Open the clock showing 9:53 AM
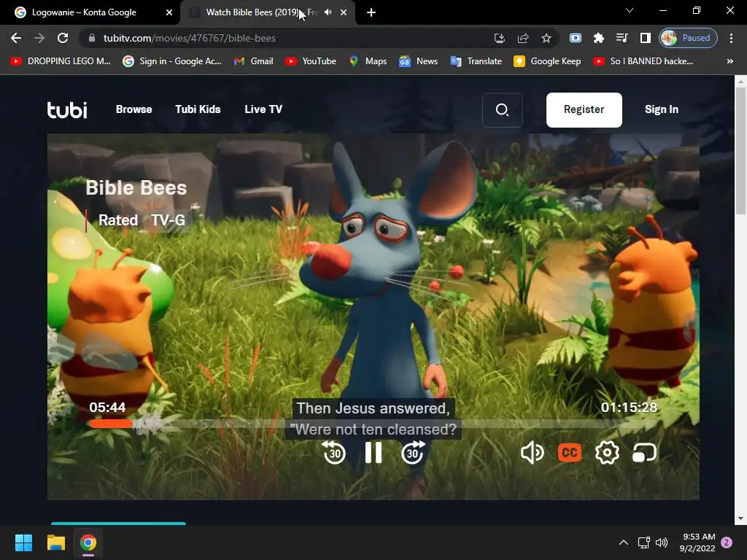747x560 pixels. pyautogui.click(x=697, y=542)
